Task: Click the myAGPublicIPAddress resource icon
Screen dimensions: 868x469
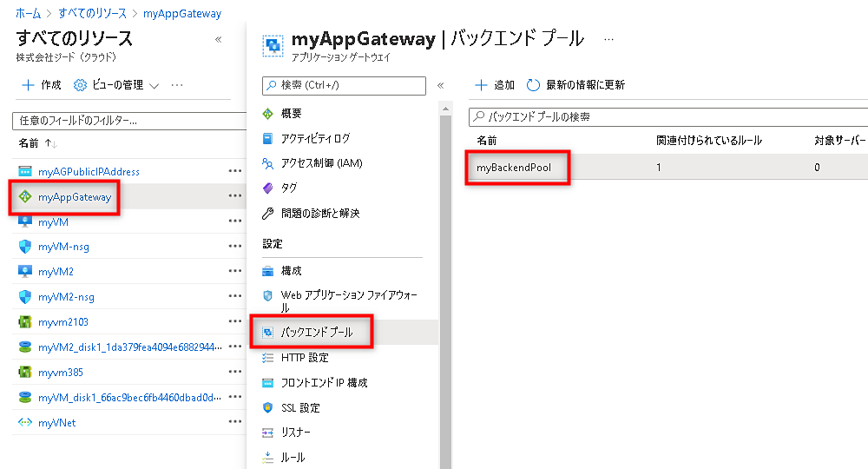Action: 25,172
